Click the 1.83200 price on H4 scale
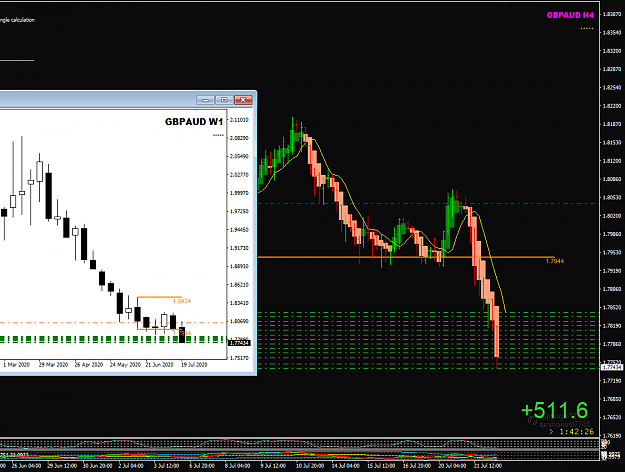This screenshot has width=625, height=472. [612, 51]
